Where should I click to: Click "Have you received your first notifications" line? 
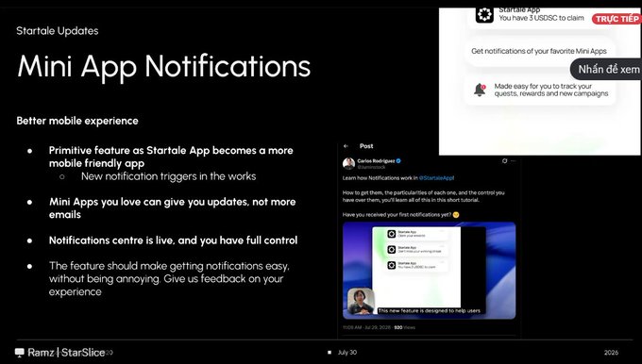tap(401, 214)
